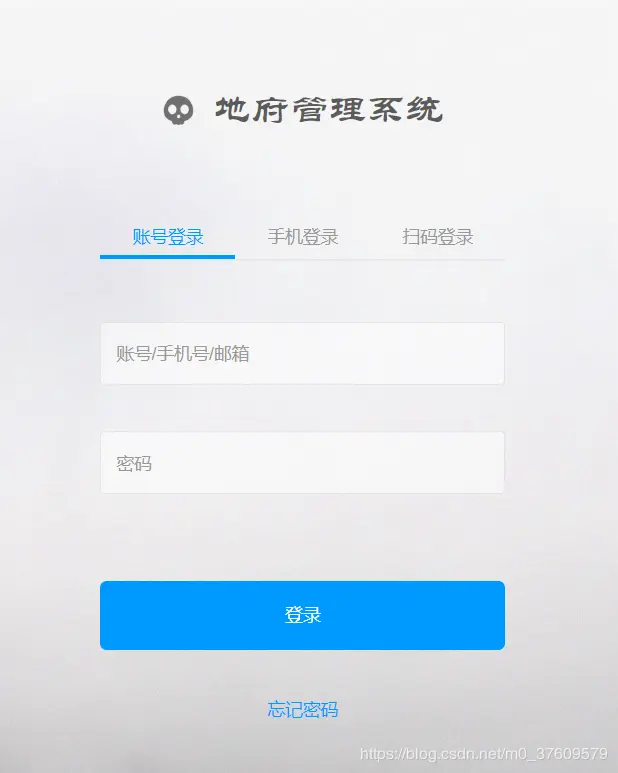This screenshot has width=618, height=773.
Task: Choose phone login via 手机登录
Action: [x=303, y=237]
